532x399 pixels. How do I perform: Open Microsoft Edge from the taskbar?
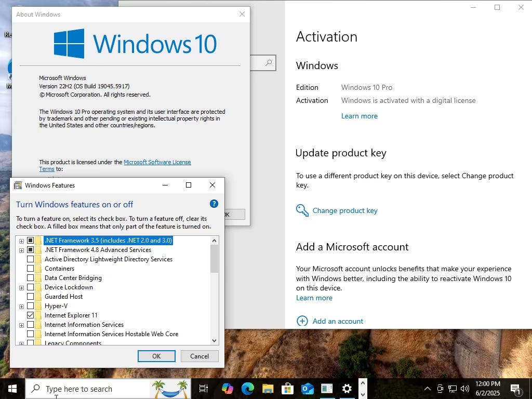(x=248, y=389)
